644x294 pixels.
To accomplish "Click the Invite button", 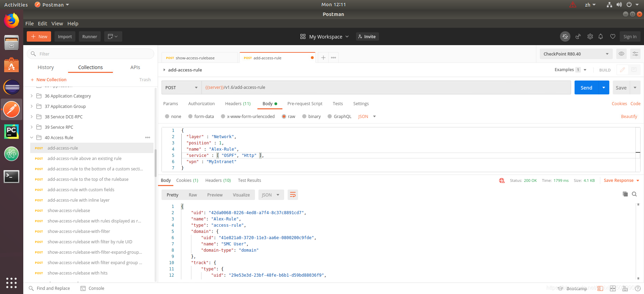I will click(367, 36).
